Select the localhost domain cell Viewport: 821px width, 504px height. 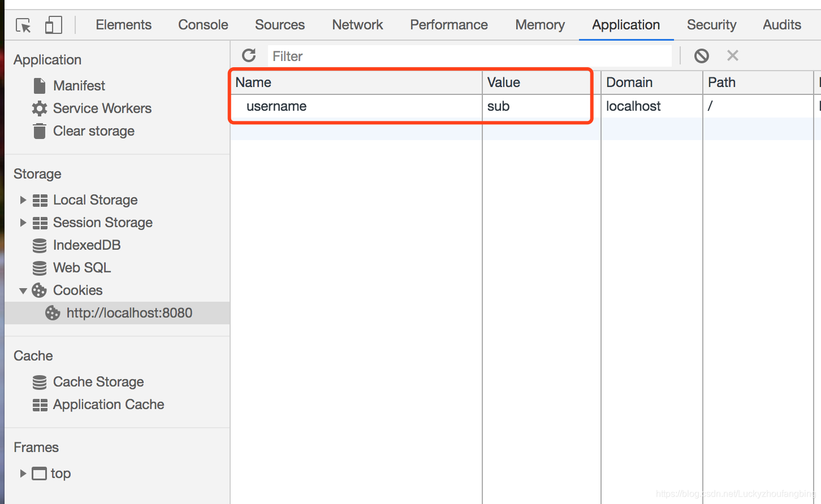[652, 106]
